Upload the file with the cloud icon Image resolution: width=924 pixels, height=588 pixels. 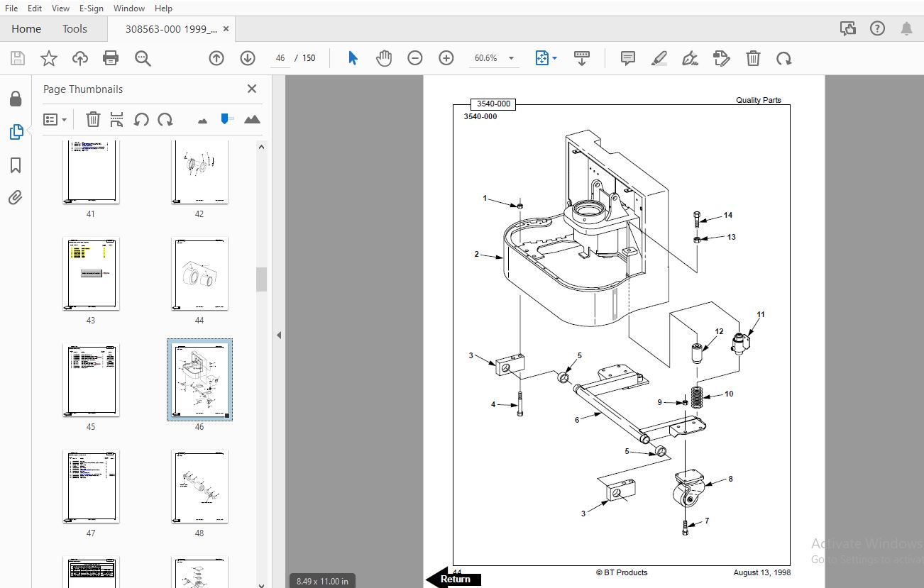point(80,58)
